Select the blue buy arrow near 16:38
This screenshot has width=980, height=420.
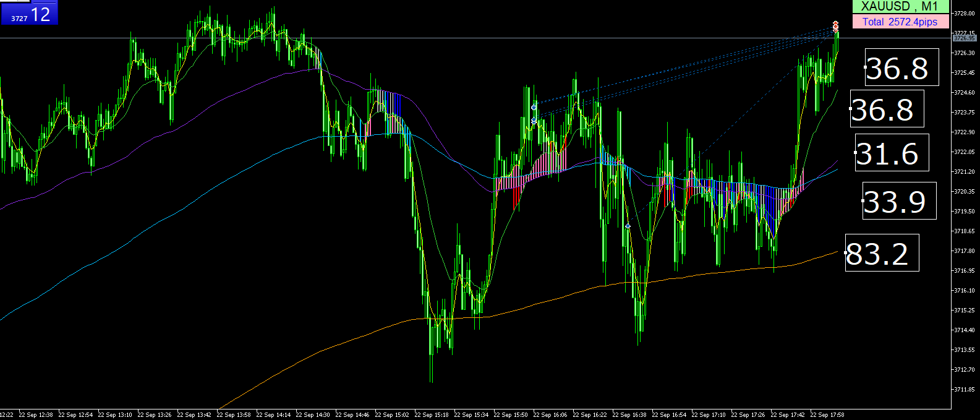[628, 226]
